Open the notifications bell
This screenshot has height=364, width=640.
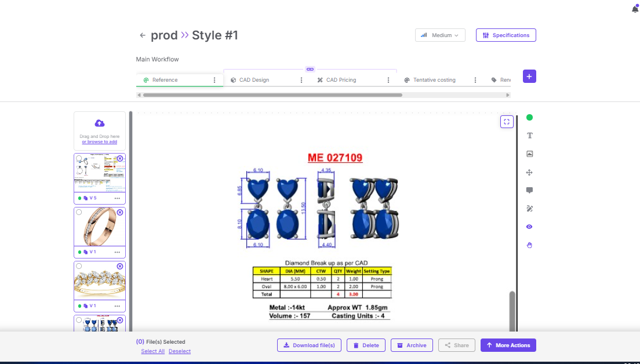pyautogui.click(x=635, y=9)
